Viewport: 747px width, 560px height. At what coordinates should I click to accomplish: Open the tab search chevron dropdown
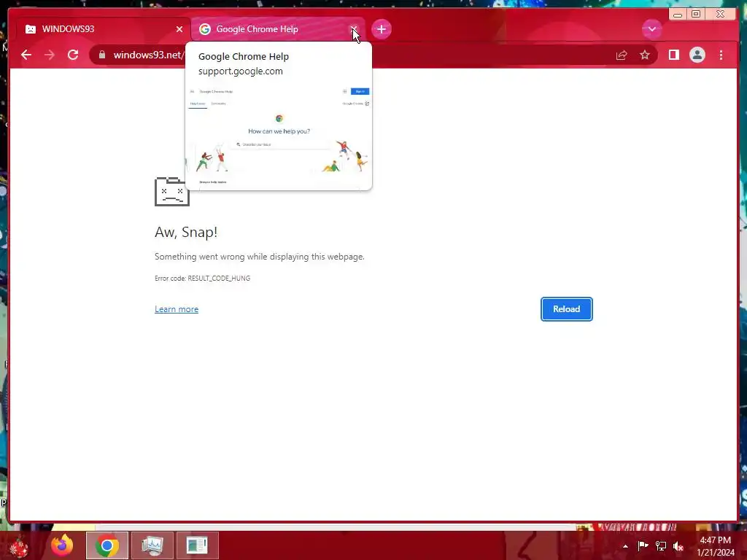(651, 29)
